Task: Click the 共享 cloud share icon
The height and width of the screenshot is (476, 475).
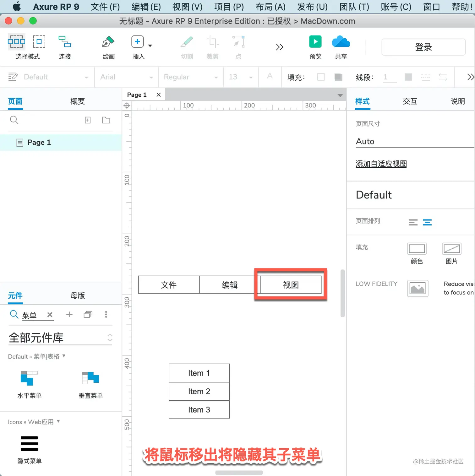Action: [341, 41]
